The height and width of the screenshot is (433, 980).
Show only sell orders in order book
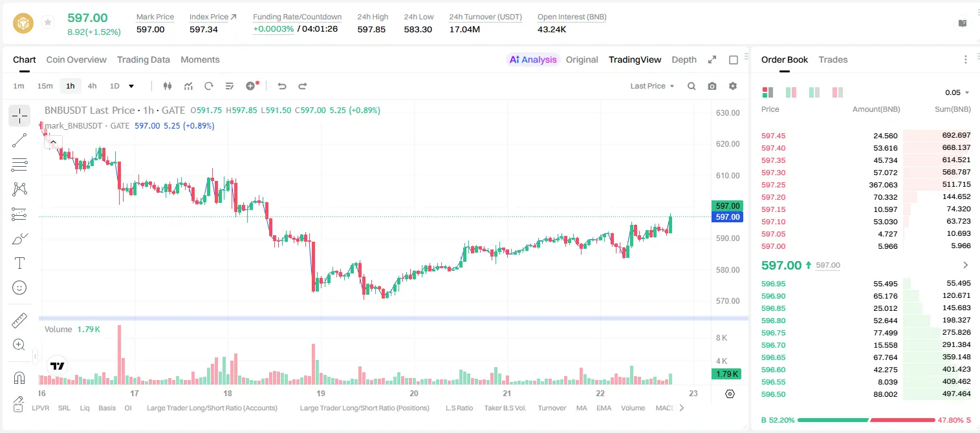tap(838, 92)
